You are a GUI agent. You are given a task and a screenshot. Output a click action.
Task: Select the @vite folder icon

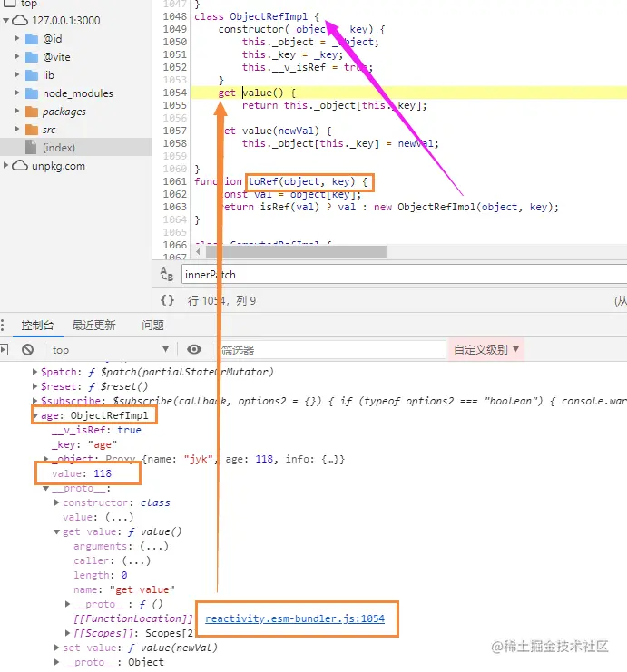[32, 57]
